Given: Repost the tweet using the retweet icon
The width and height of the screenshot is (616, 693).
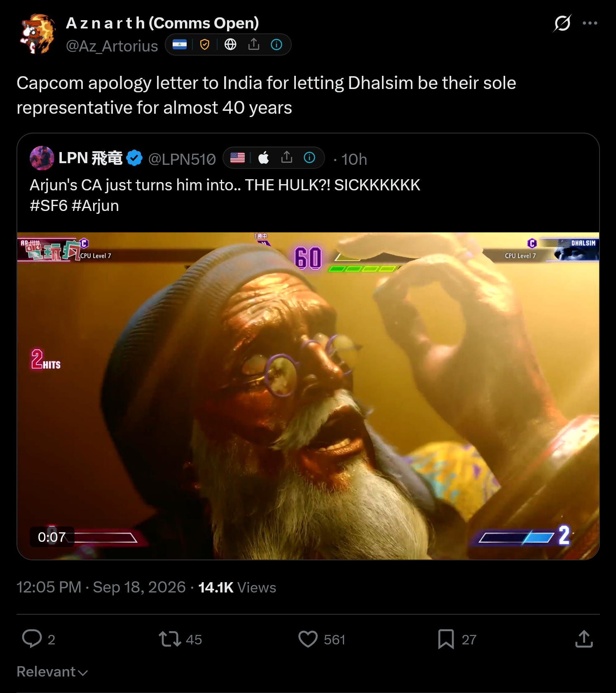Looking at the screenshot, I should (x=170, y=639).
